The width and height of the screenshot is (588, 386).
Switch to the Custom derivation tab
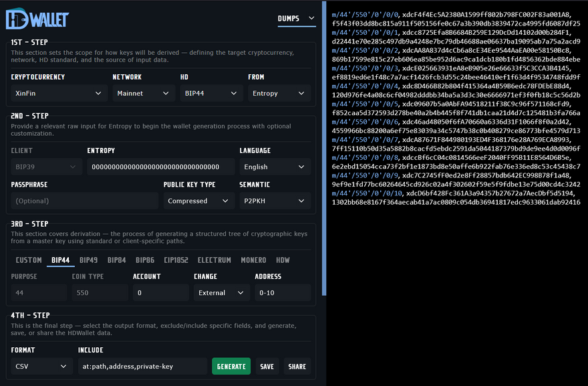(29, 260)
